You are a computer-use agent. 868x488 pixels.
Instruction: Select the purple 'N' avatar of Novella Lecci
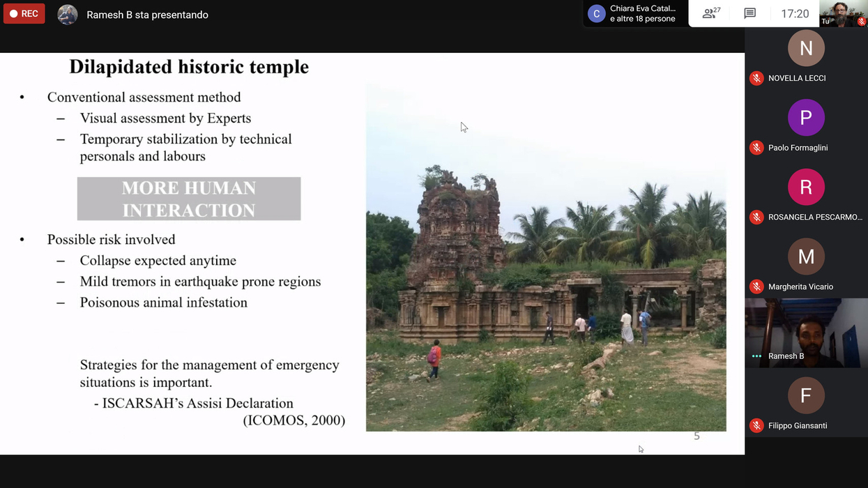coord(806,48)
